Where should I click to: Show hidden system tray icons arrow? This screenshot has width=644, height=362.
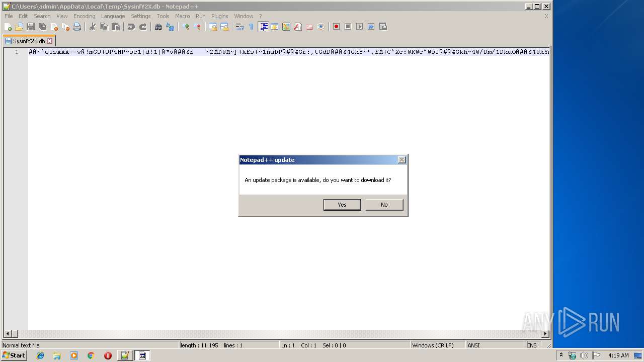pos(561,355)
